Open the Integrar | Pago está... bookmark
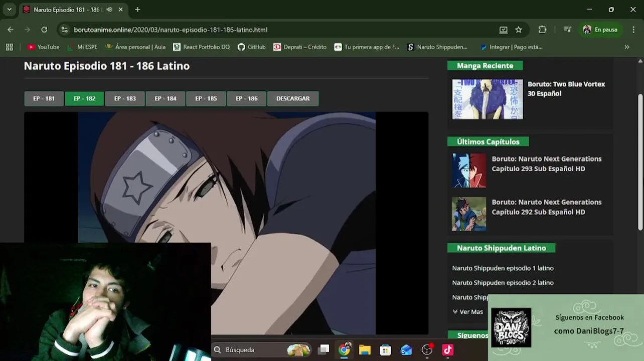The height and width of the screenshot is (361, 644). tap(511, 47)
